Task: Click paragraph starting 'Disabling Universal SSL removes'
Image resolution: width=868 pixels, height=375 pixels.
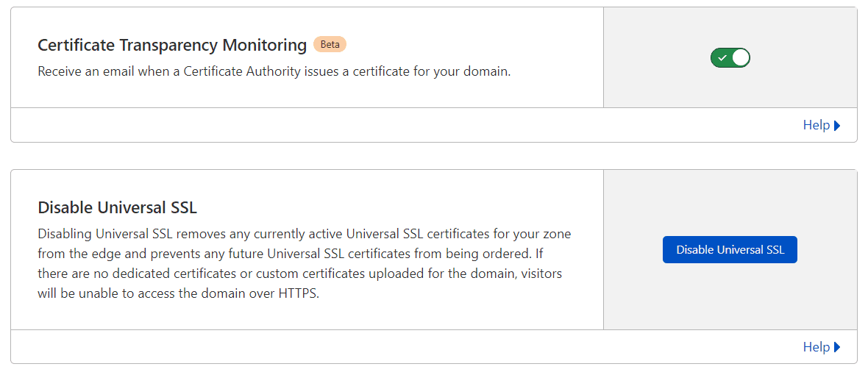Action: 305,264
